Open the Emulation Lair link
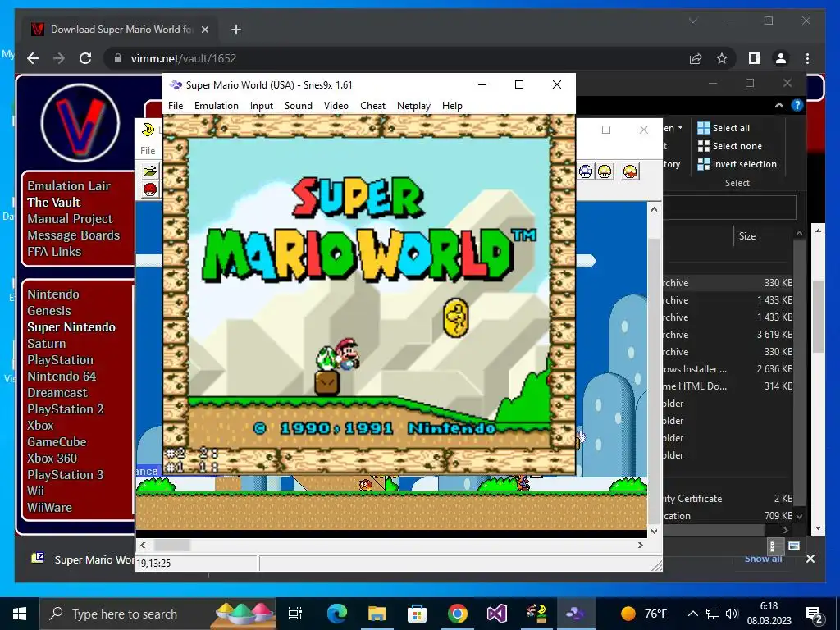Viewport: 840px width, 630px height. 69,186
